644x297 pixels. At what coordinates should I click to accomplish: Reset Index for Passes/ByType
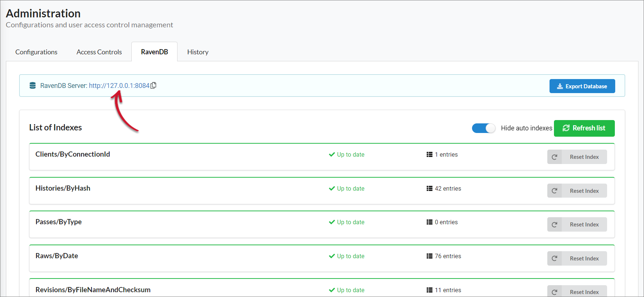(x=577, y=225)
